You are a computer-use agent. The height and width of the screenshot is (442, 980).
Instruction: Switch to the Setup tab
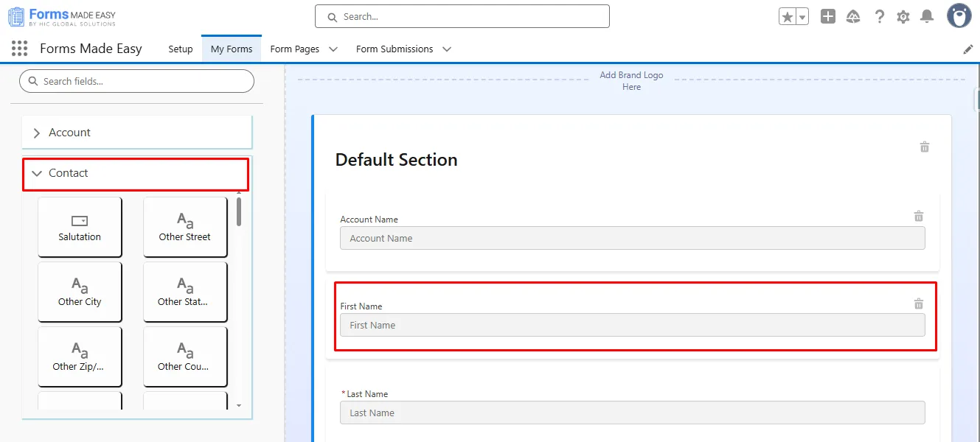tap(181, 49)
